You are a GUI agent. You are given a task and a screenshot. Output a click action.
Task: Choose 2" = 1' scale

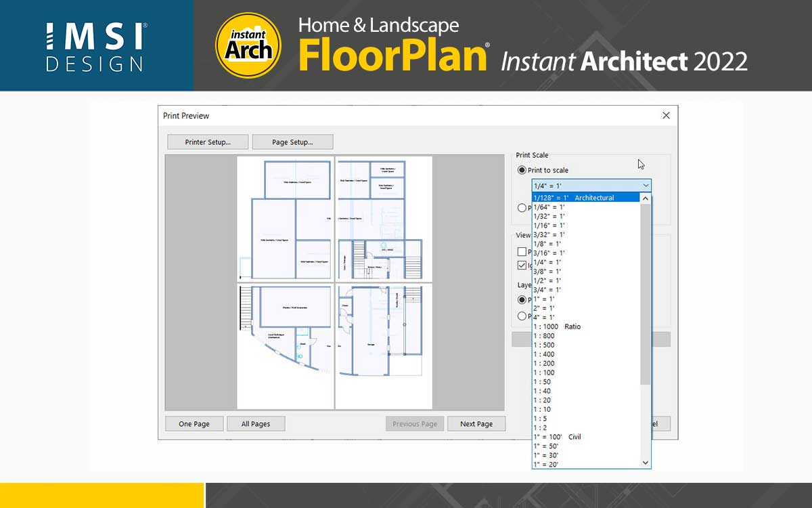585,308
